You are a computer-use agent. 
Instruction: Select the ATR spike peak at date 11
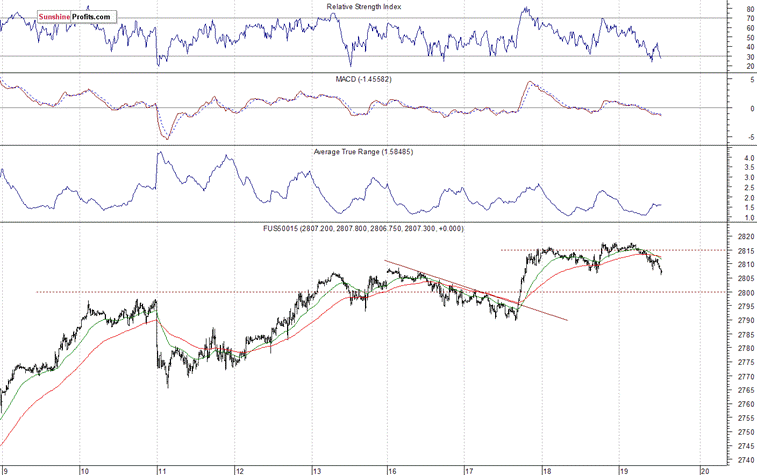pyautogui.click(x=159, y=154)
